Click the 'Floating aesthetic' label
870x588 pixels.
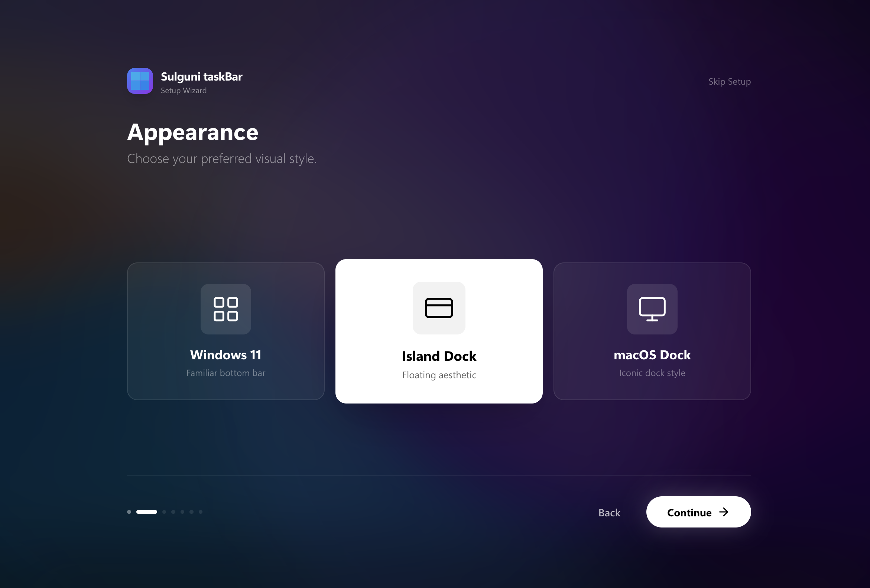point(439,375)
